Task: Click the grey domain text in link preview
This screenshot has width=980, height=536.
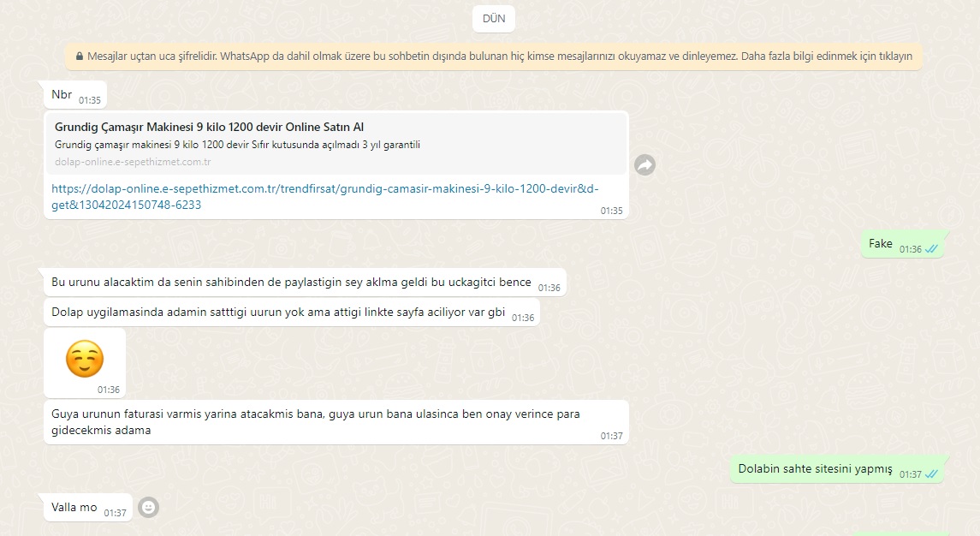Action: coord(133,162)
